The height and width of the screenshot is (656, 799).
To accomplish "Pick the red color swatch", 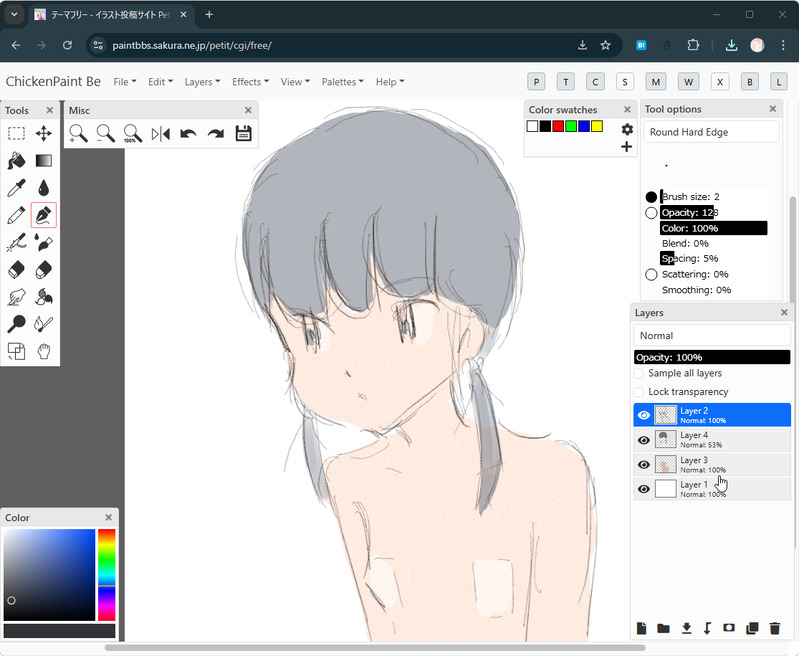I will (x=558, y=126).
